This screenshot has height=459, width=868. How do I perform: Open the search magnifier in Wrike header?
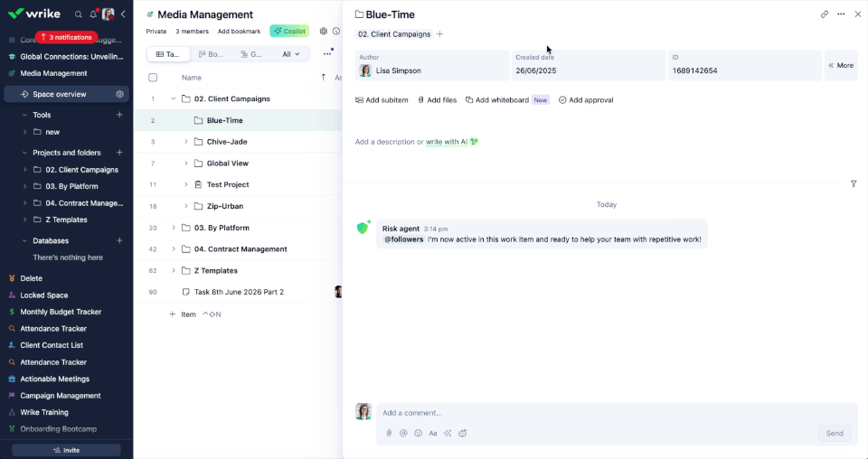click(79, 14)
